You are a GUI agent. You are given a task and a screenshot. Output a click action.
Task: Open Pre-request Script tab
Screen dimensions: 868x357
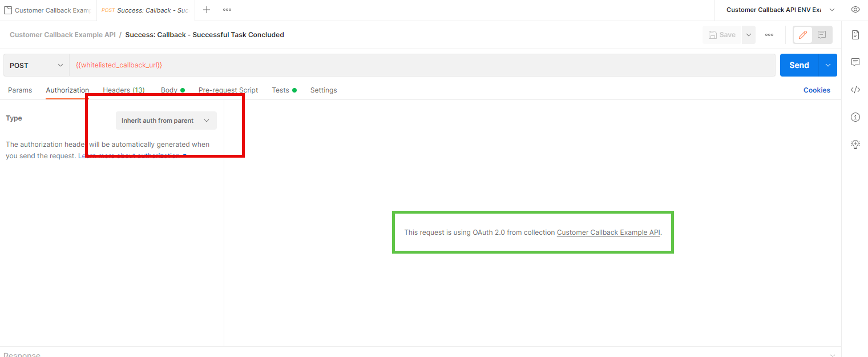pyautogui.click(x=228, y=90)
